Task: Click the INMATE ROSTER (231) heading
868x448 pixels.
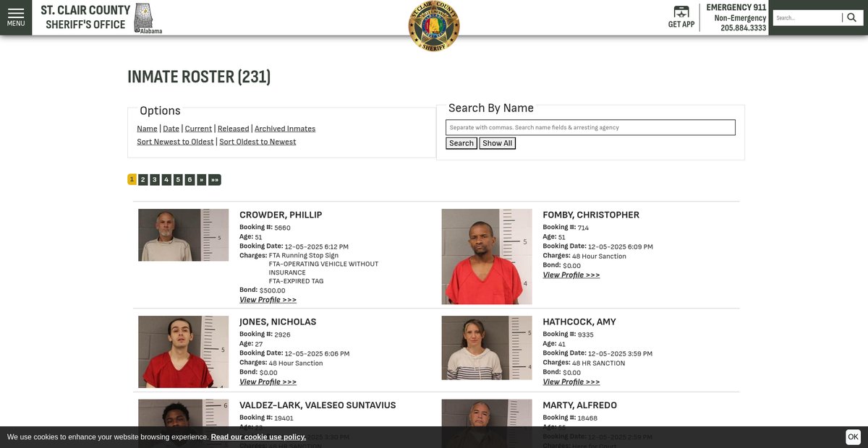Action: (x=199, y=77)
